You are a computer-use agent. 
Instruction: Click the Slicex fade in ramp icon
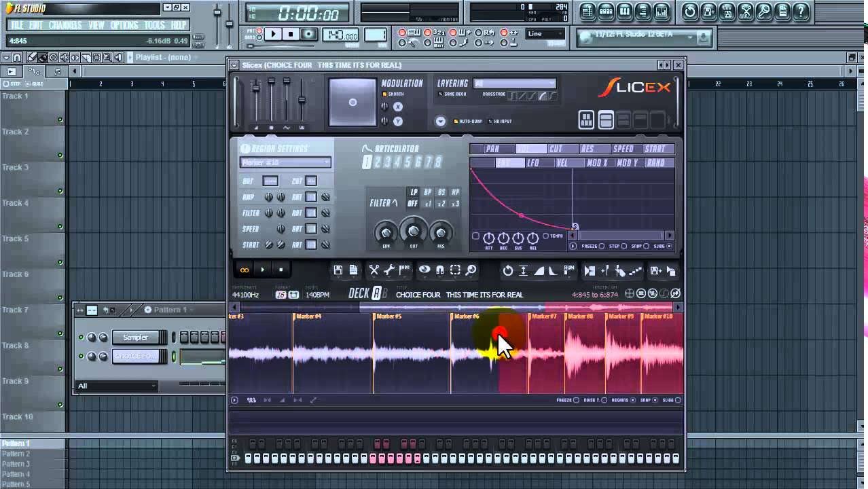pyautogui.click(x=539, y=270)
